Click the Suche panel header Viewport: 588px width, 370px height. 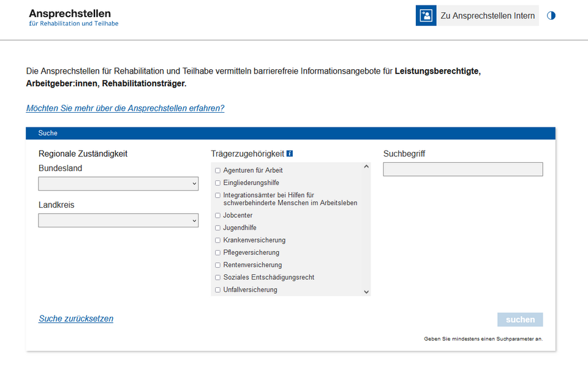click(x=290, y=133)
